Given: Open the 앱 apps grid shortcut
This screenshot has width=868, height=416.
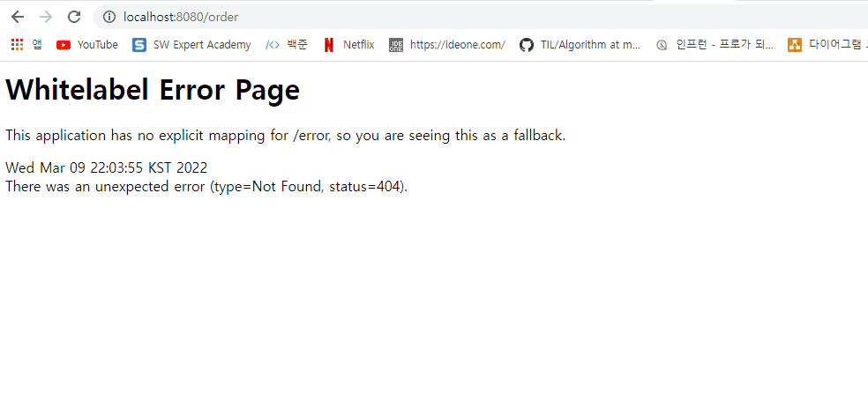Looking at the screenshot, I should [26, 45].
